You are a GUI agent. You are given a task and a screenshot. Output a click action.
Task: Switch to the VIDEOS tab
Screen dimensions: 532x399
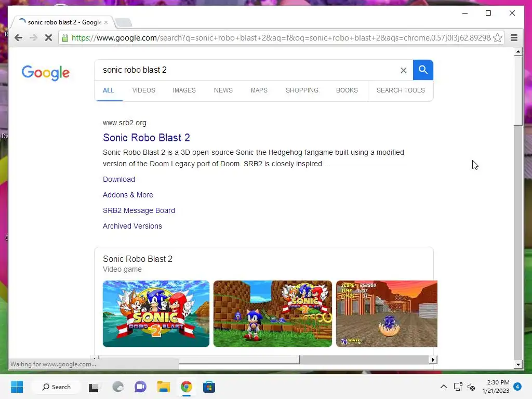144,90
